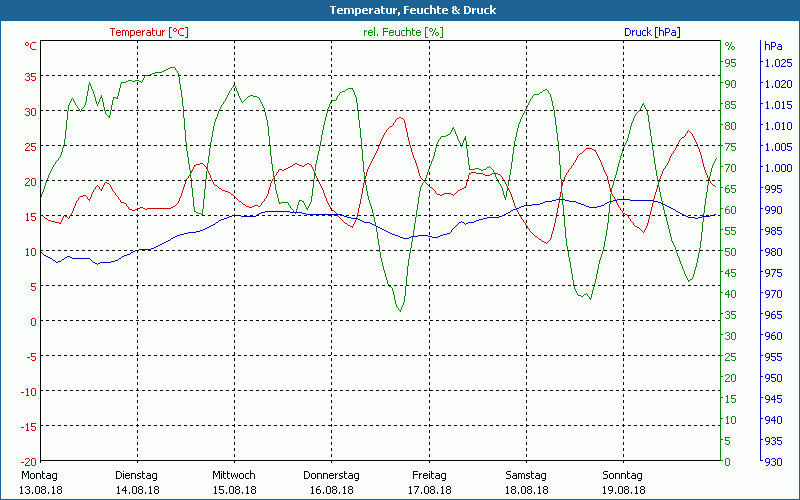Screen dimensions: 800x500
Task: Select the green 'rel. Feuchte [%]' legend label
Action: [x=403, y=32]
